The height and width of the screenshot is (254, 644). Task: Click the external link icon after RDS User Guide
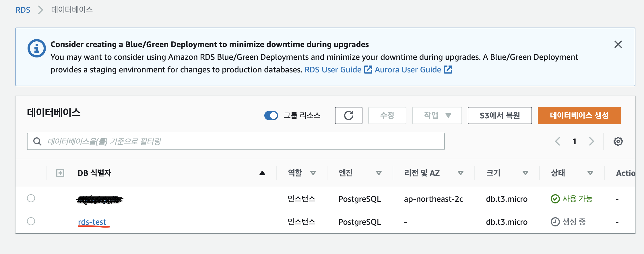(368, 70)
